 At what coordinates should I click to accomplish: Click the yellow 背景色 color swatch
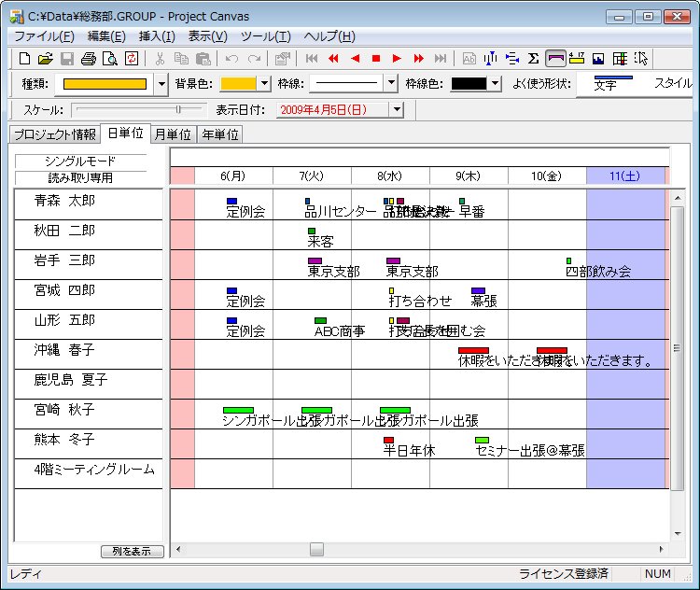[x=238, y=84]
